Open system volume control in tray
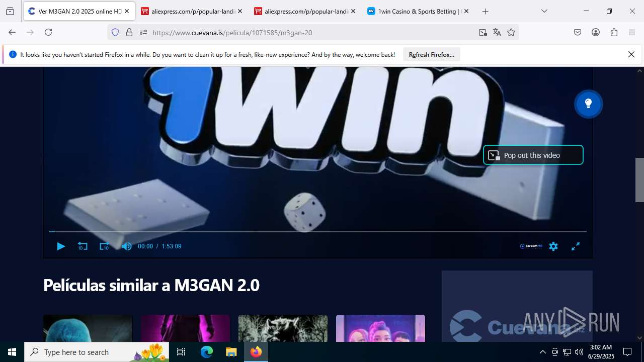This screenshot has width=644, height=362. 579,352
